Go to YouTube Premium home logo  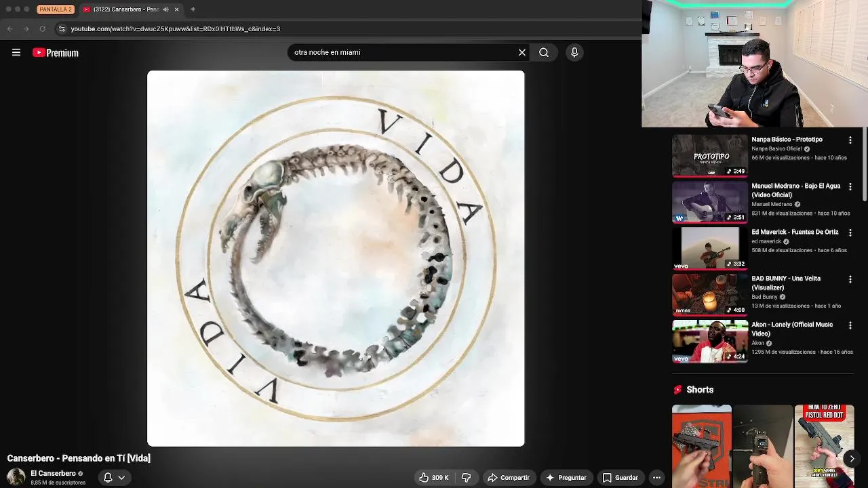56,53
